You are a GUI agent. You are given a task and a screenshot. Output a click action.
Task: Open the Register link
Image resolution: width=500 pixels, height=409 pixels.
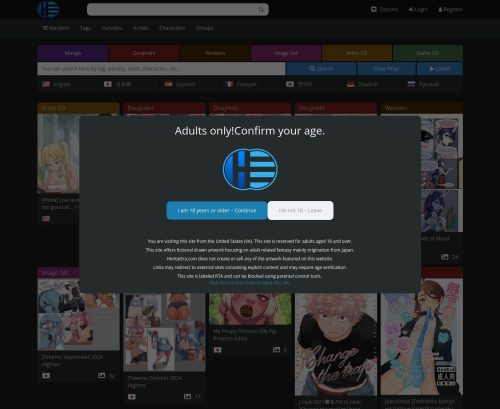pos(450,9)
